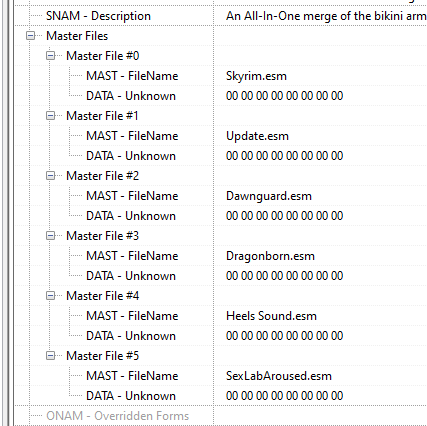Collapse Master File #0 node

50,56
